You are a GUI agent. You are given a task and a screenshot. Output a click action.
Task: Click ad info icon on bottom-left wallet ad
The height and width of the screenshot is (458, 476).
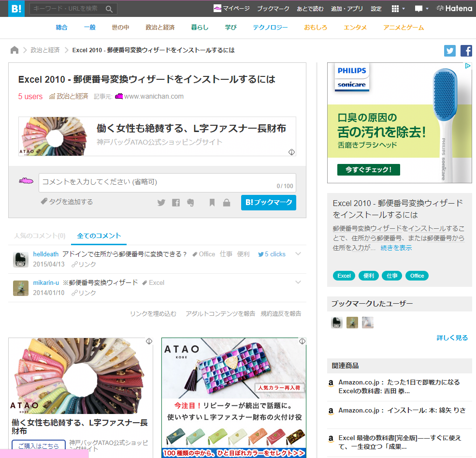(x=149, y=341)
